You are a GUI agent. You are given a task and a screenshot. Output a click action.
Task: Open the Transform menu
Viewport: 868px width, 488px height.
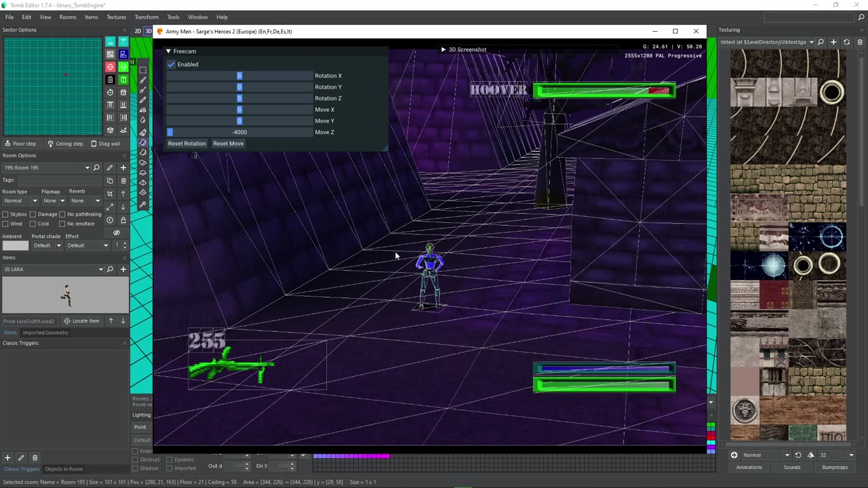146,17
